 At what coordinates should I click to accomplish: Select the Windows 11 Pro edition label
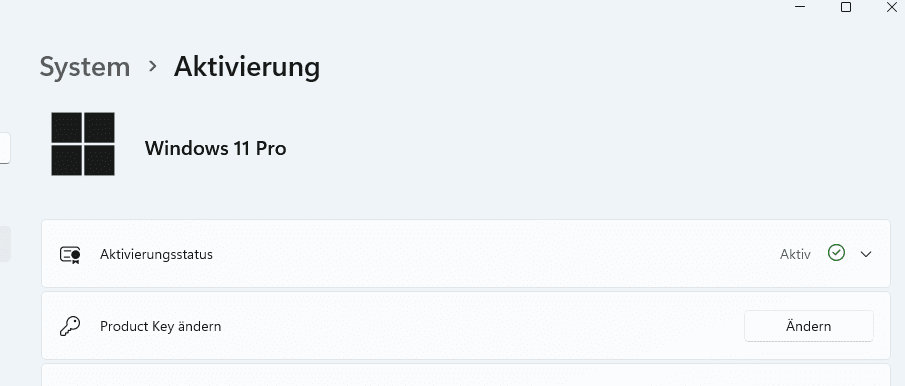tap(215, 148)
